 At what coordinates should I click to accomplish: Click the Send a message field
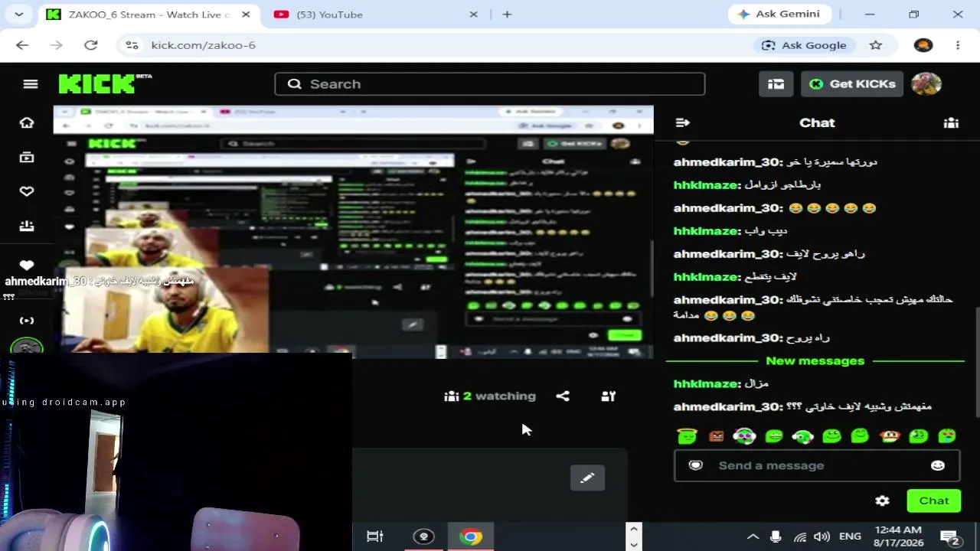(817, 465)
